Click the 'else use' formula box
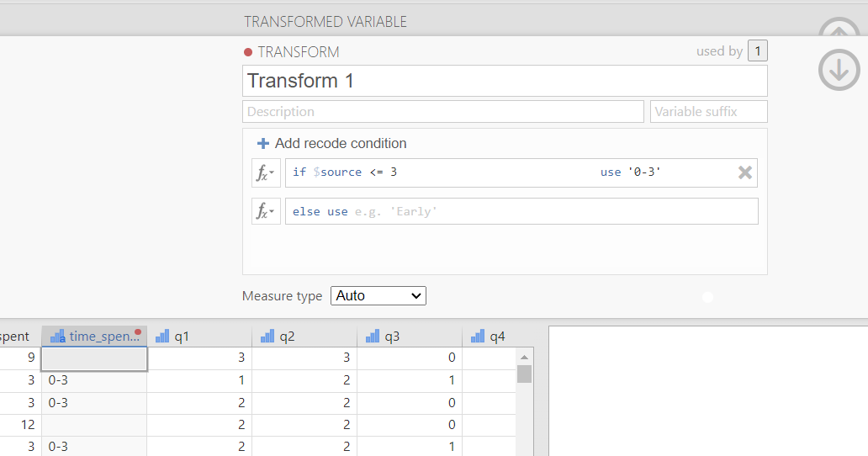This screenshot has width=868, height=456. [521, 211]
